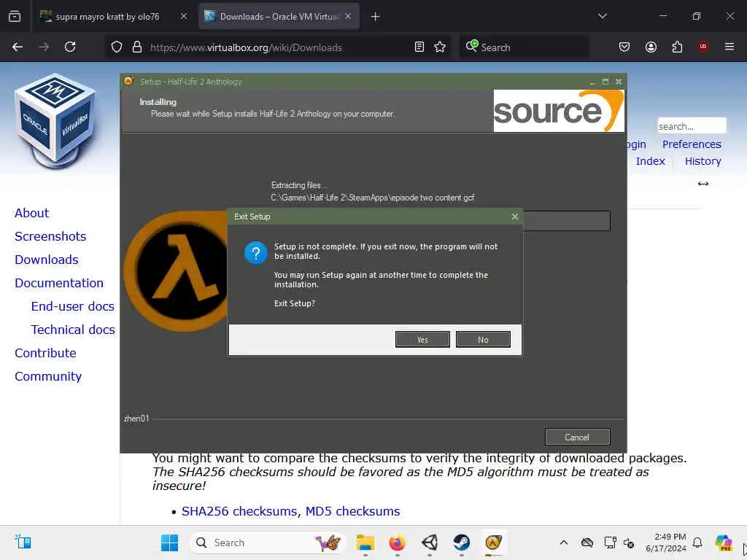The image size is (747, 560).
Task: Click the OneDrive cloud tray icon
Action: pos(587,542)
